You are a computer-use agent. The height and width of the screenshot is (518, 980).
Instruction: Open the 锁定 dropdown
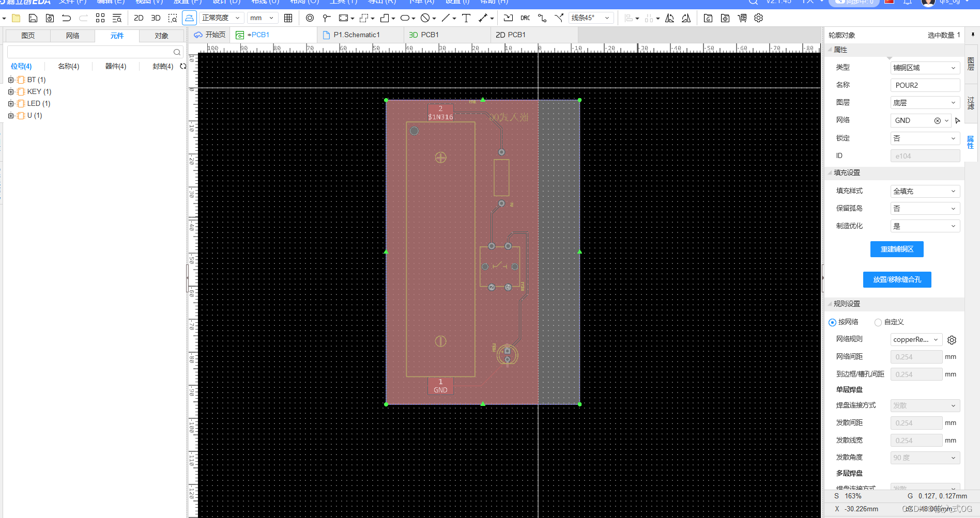click(x=925, y=138)
